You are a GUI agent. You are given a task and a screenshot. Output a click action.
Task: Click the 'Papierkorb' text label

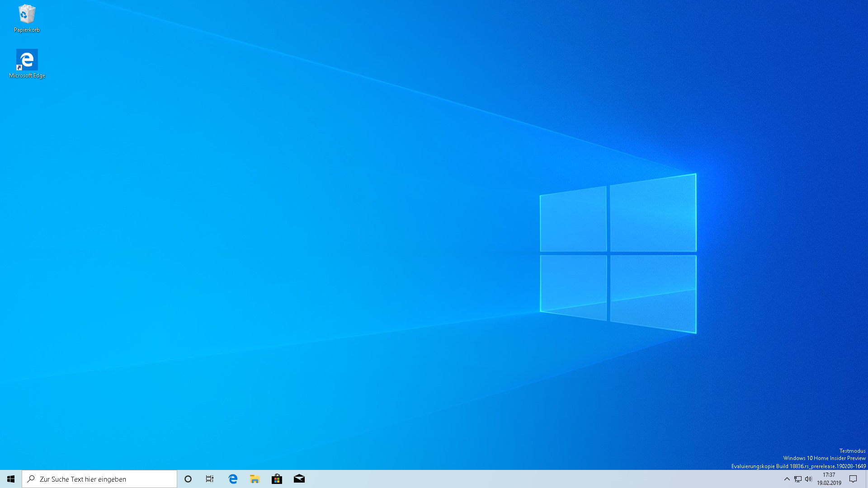tap(27, 30)
